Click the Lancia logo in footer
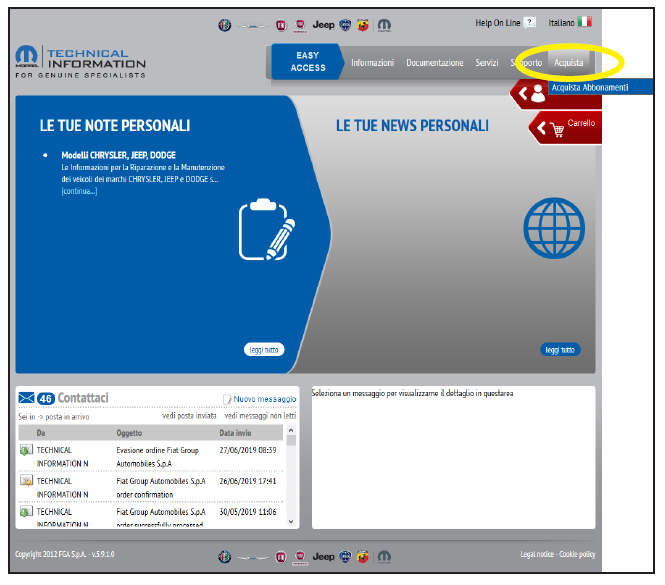This screenshot has width=665, height=585. point(346,556)
